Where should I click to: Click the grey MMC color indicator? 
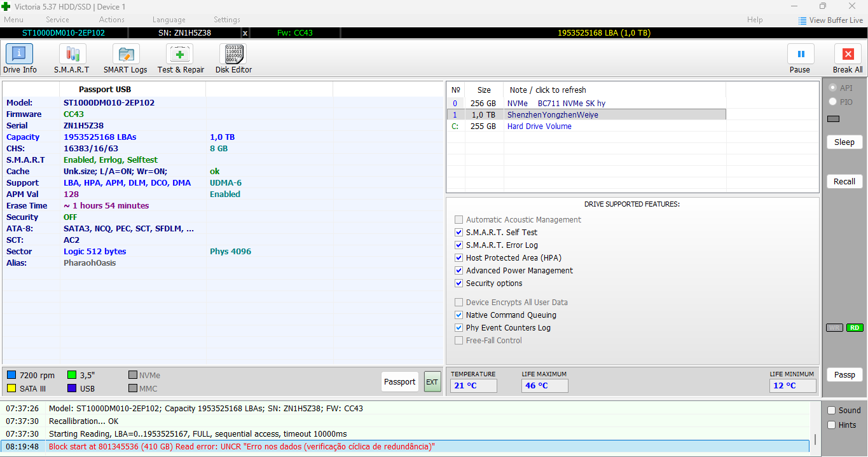pos(133,388)
